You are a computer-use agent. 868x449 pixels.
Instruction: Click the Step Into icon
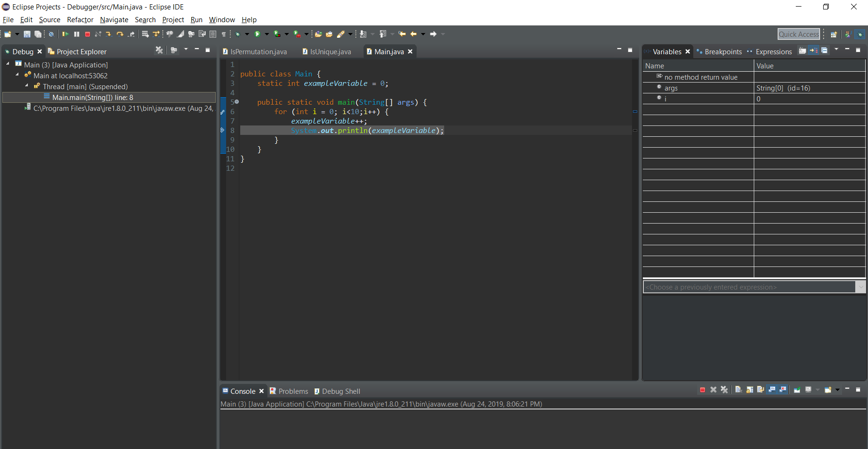click(109, 34)
